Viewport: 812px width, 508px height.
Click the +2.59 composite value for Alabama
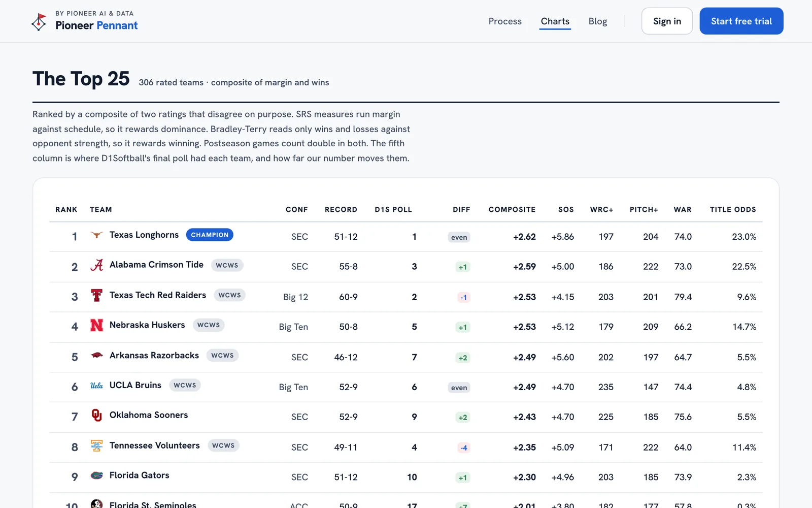coord(524,267)
